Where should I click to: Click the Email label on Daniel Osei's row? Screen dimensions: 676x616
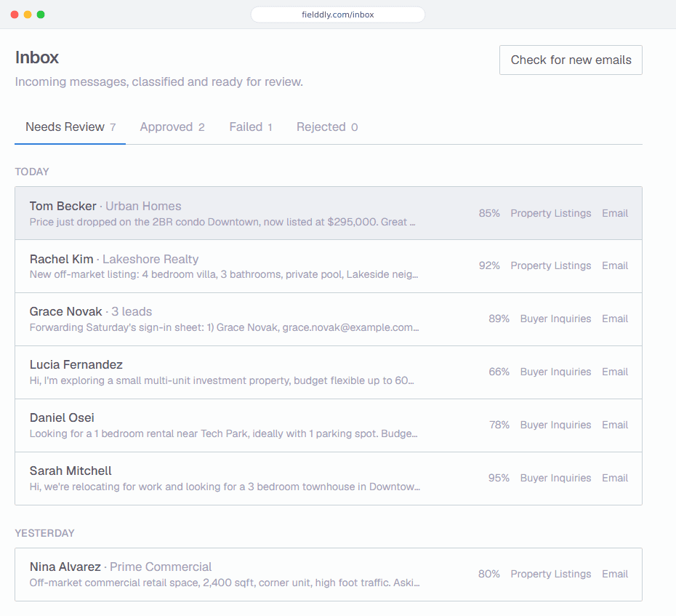tap(615, 425)
